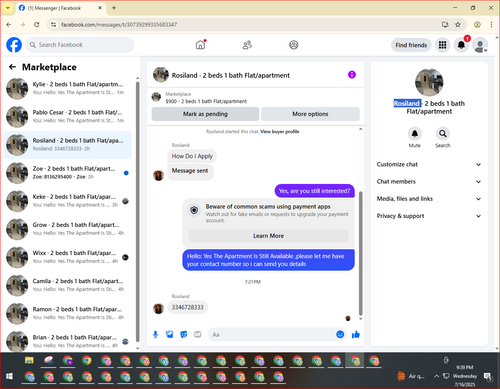This screenshot has height=389, width=500.
Task: Expand Chat members section
Action: (x=429, y=182)
